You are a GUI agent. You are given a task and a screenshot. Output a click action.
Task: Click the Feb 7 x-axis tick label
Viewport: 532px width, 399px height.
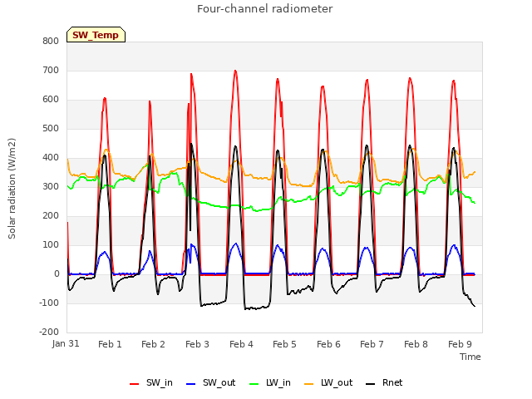[372, 344]
